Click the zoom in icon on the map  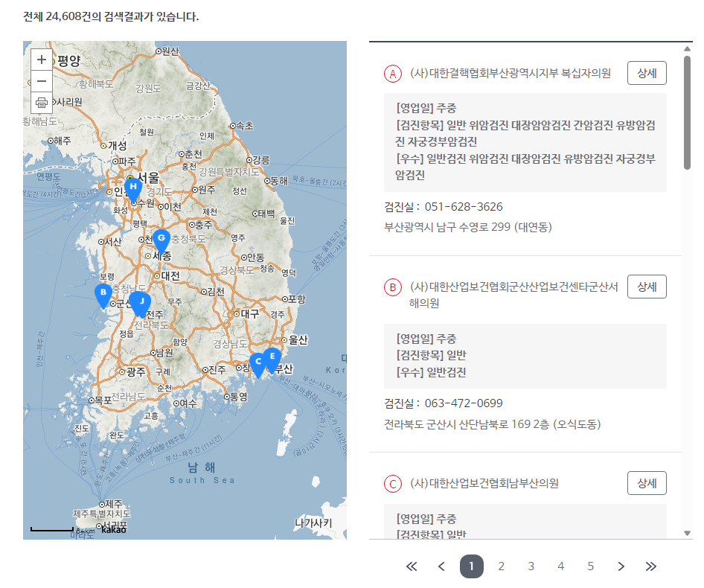(41, 60)
